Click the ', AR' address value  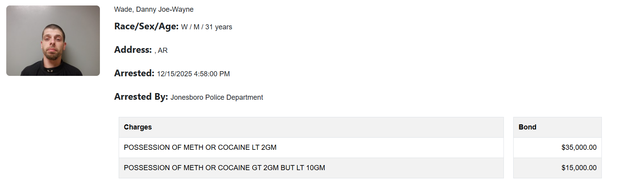coord(161,50)
